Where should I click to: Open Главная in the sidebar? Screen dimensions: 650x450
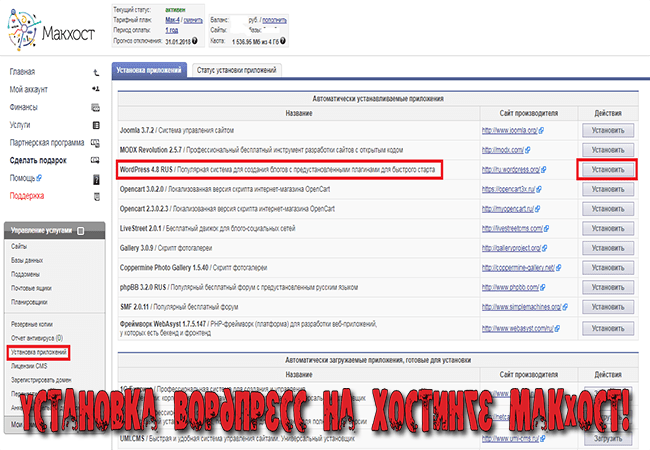tap(22, 72)
